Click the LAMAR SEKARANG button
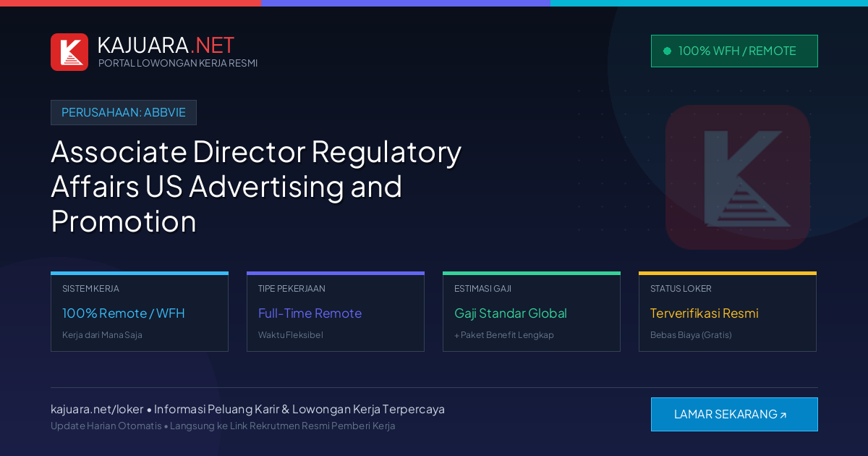 click(734, 414)
